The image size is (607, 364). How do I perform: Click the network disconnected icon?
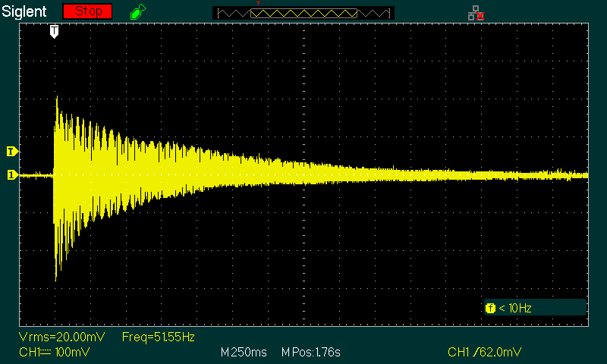click(x=476, y=13)
